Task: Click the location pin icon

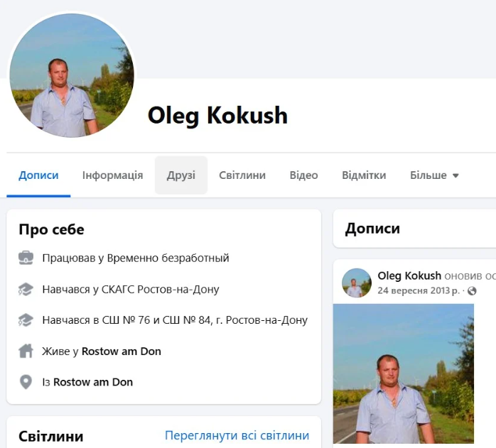Action: (26, 382)
